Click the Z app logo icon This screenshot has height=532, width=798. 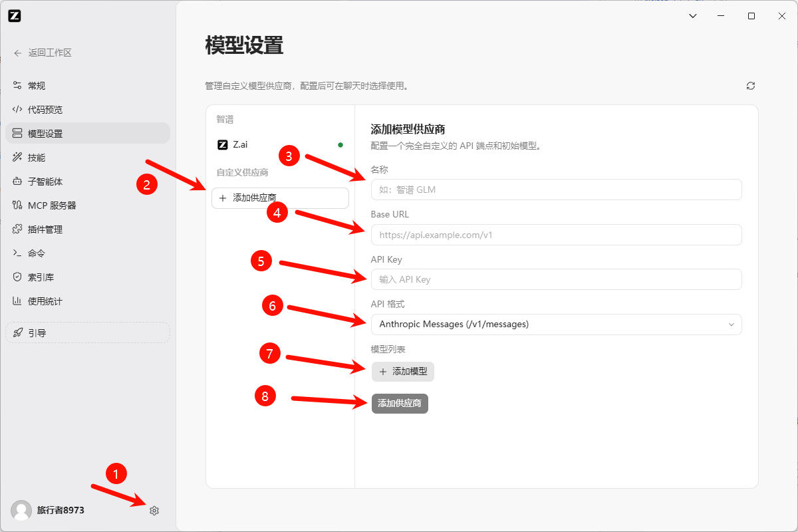(15, 16)
